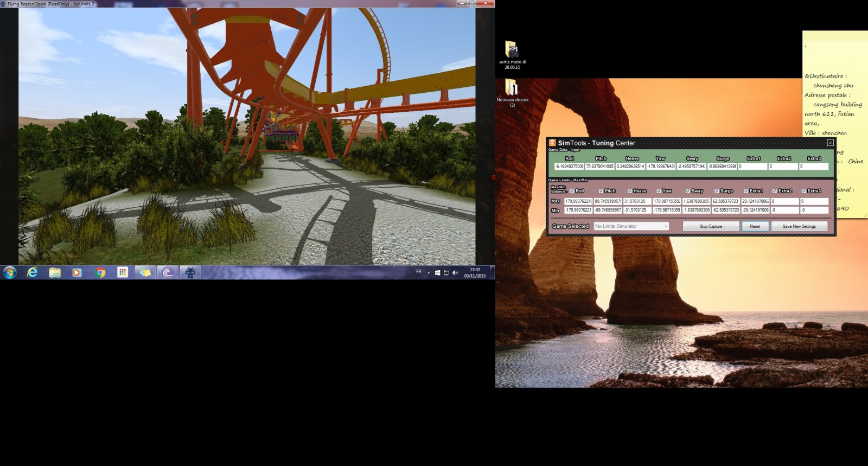Toggle the Pitch Max/Min balance checkbox
Screen dimensions: 868x466
point(601,191)
